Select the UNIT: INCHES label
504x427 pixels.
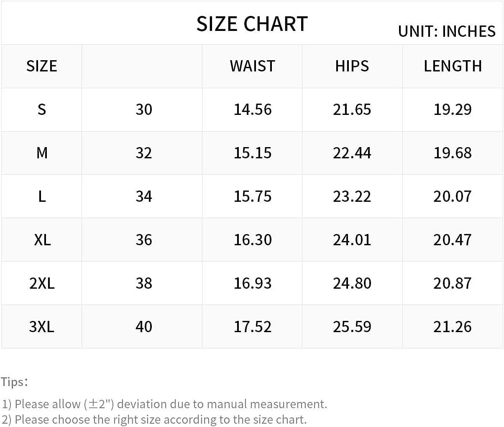coord(447,31)
